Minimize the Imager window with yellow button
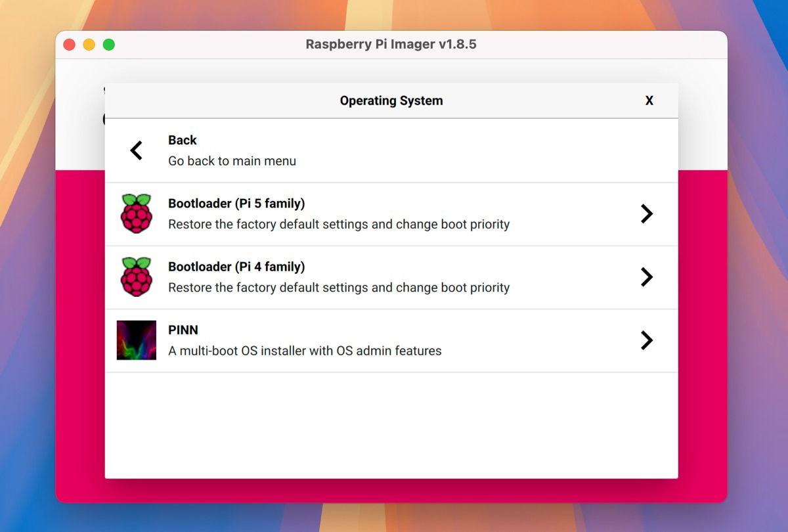The image size is (788, 532). pyautogui.click(x=89, y=45)
